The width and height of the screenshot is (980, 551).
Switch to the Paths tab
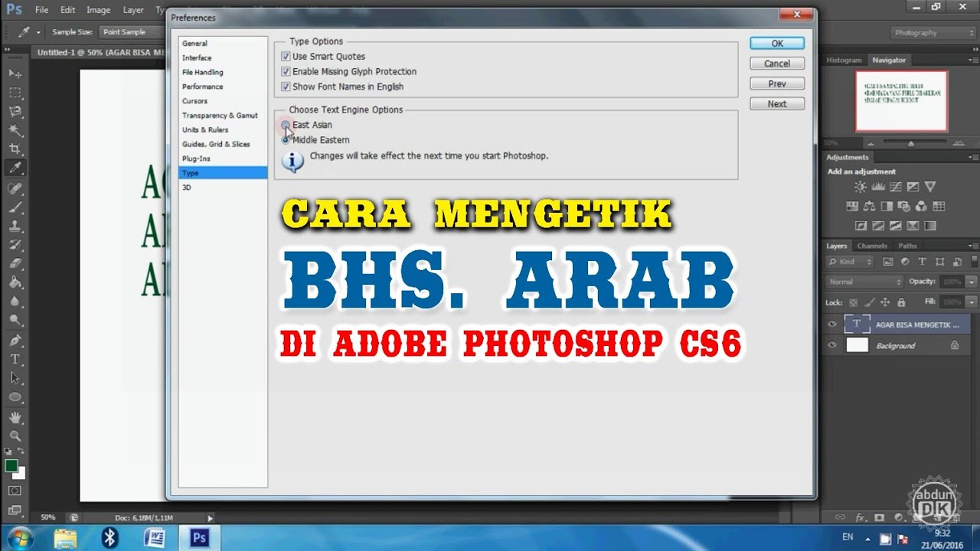click(x=907, y=246)
